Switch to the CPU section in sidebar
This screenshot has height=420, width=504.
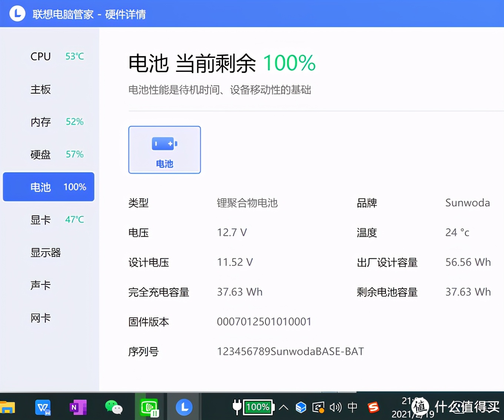40,56
